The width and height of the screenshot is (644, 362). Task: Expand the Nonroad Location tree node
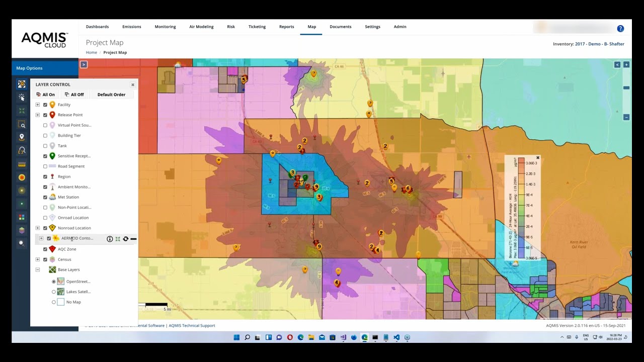tap(38, 228)
